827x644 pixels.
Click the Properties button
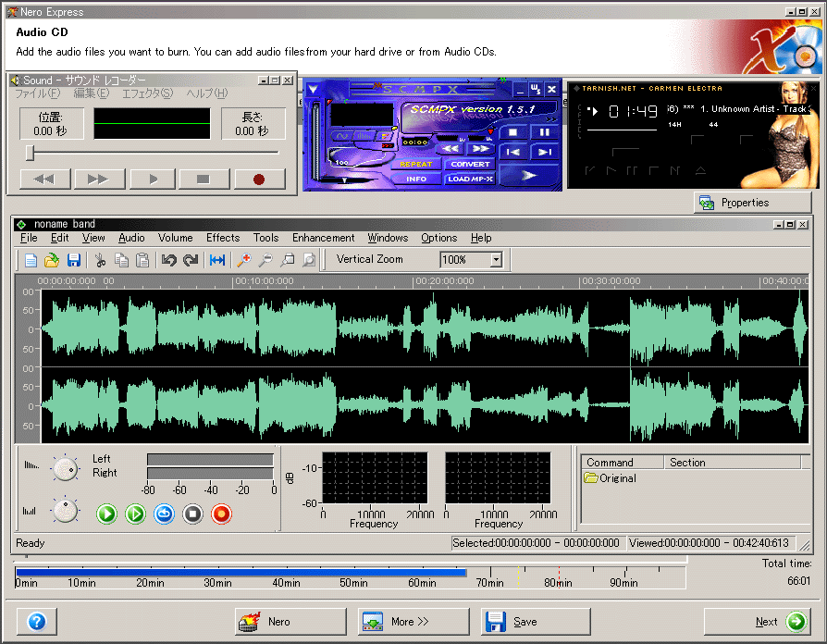click(752, 203)
